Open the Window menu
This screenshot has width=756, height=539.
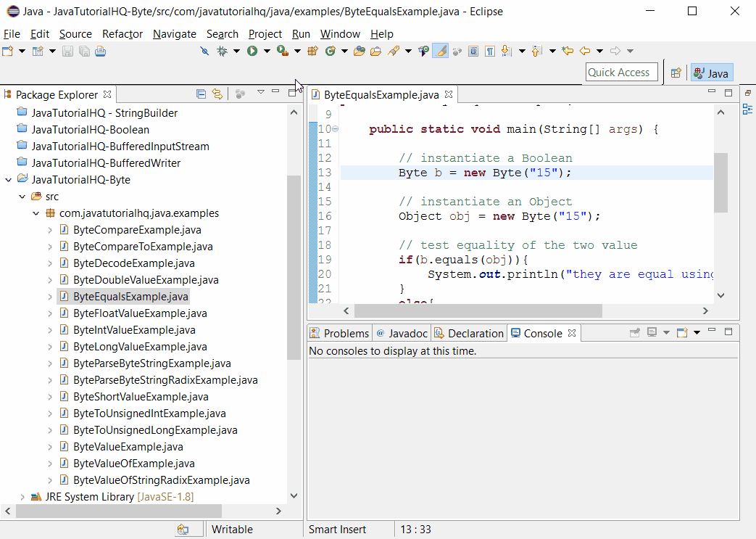click(340, 34)
